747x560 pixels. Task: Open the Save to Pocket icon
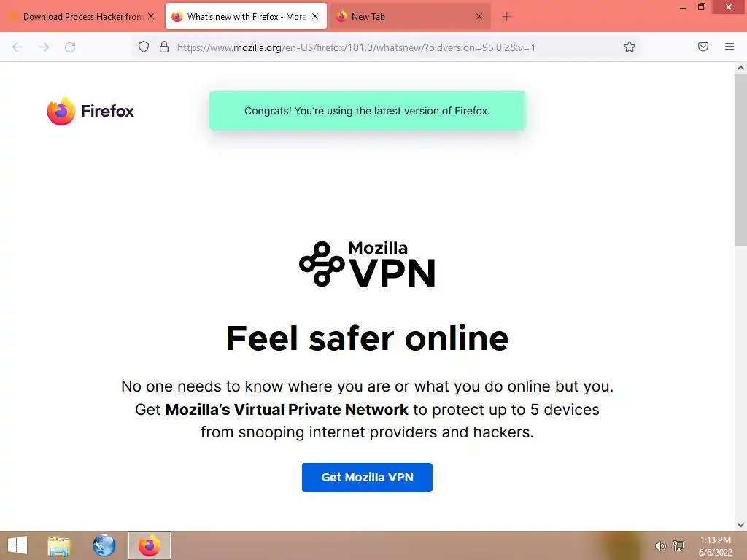(x=703, y=47)
